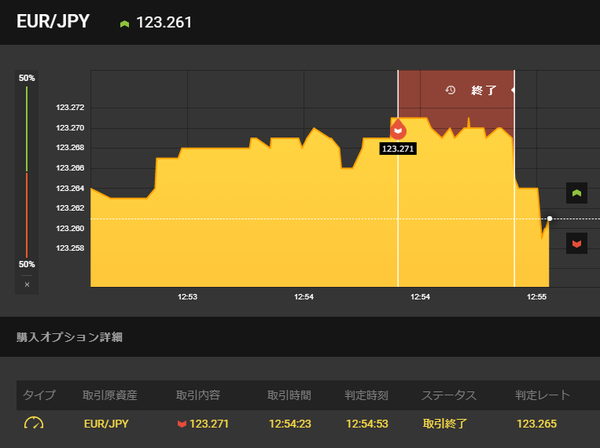Click the red down arrow beside 123.271 in table
Screen dimensions: 600x448
[x=182, y=424]
